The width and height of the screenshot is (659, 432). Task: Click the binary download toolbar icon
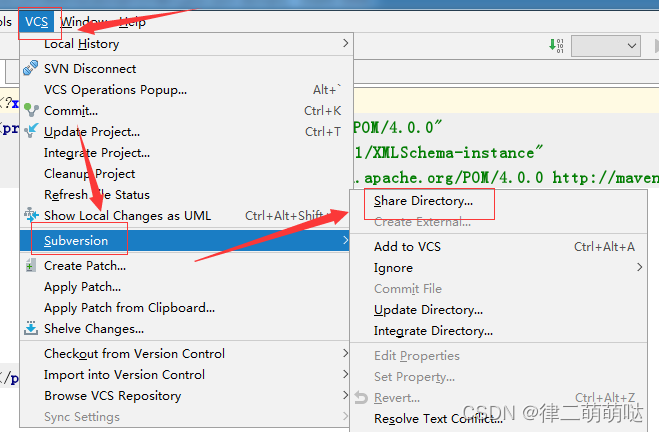click(x=556, y=45)
